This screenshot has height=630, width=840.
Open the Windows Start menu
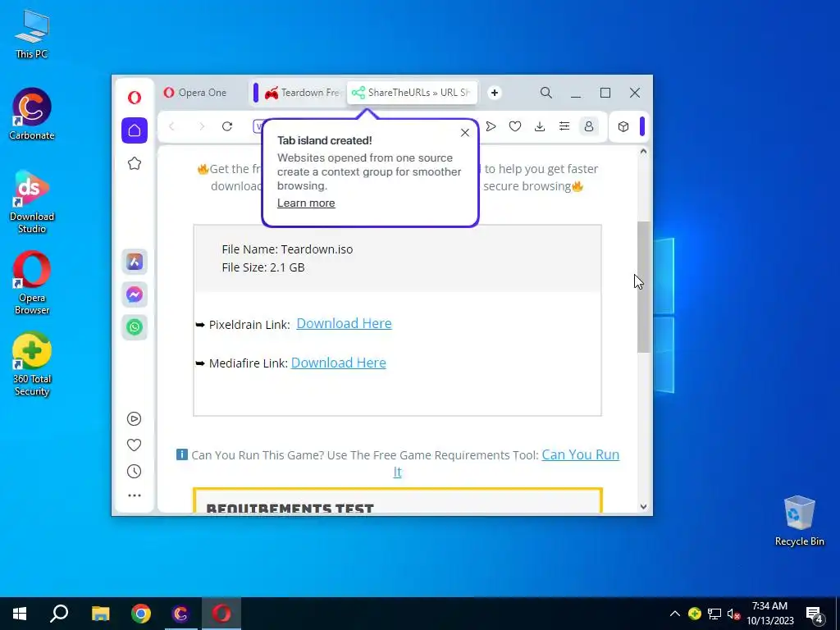click(20, 614)
